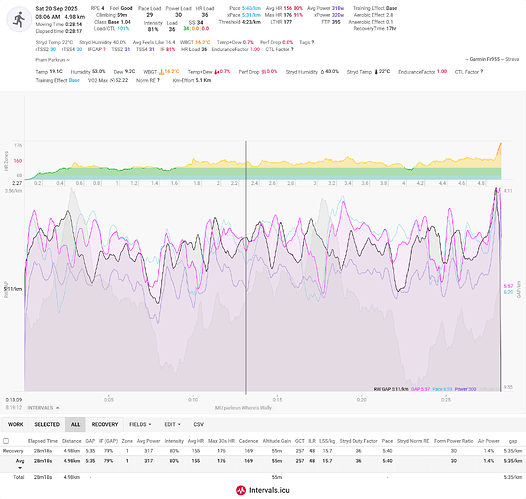The width and height of the screenshot is (526, 499).
Task: Click the Total row label
Action: point(19,477)
